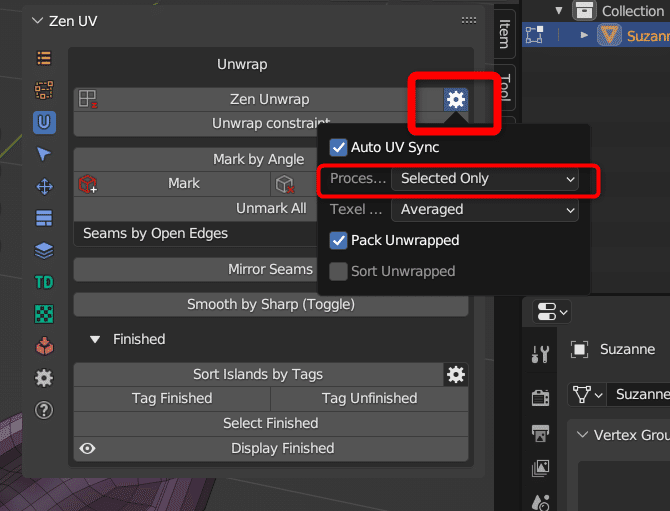Viewport: 670px width, 511px height.
Task: Toggle the Auto UV Sync checkbox
Action: pyautogui.click(x=338, y=147)
